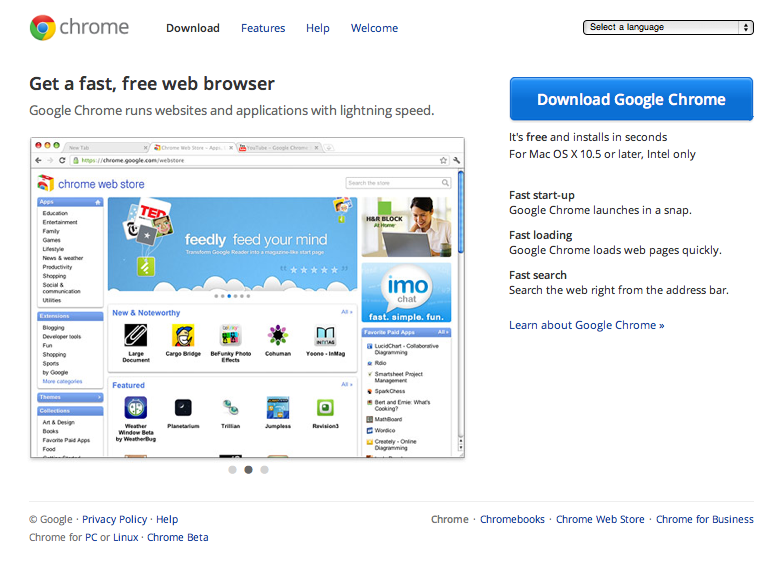The height and width of the screenshot is (576, 783).
Task: Open the Chrome Beta link
Action: pyautogui.click(x=178, y=538)
